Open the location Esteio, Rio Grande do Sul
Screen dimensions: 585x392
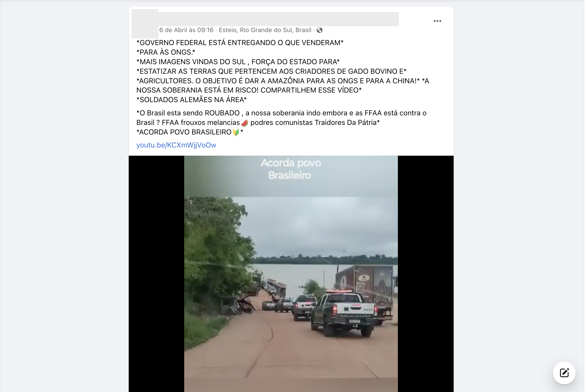tap(265, 30)
